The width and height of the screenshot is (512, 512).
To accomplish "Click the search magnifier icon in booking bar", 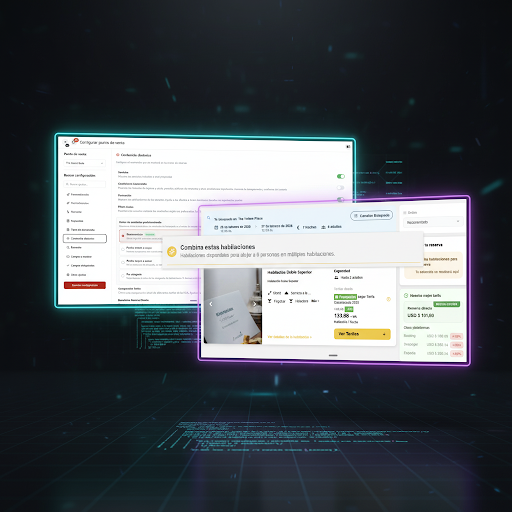I will [x=209, y=218].
